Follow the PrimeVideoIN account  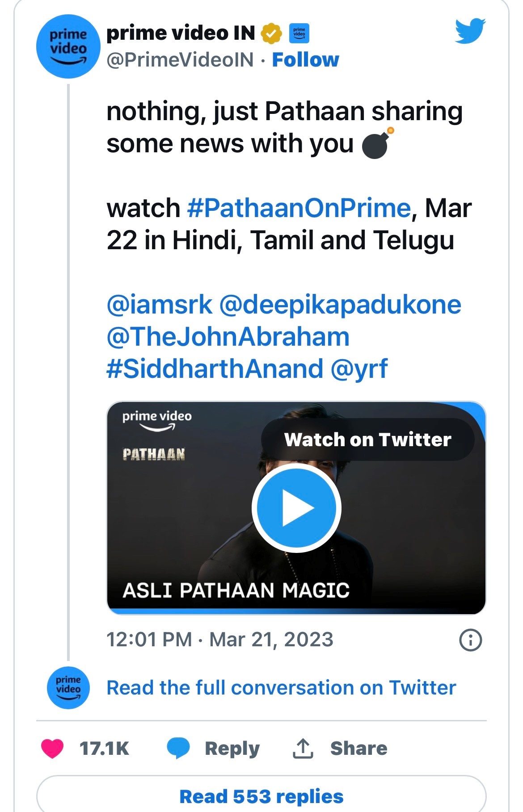pyautogui.click(x=305, y=60)
